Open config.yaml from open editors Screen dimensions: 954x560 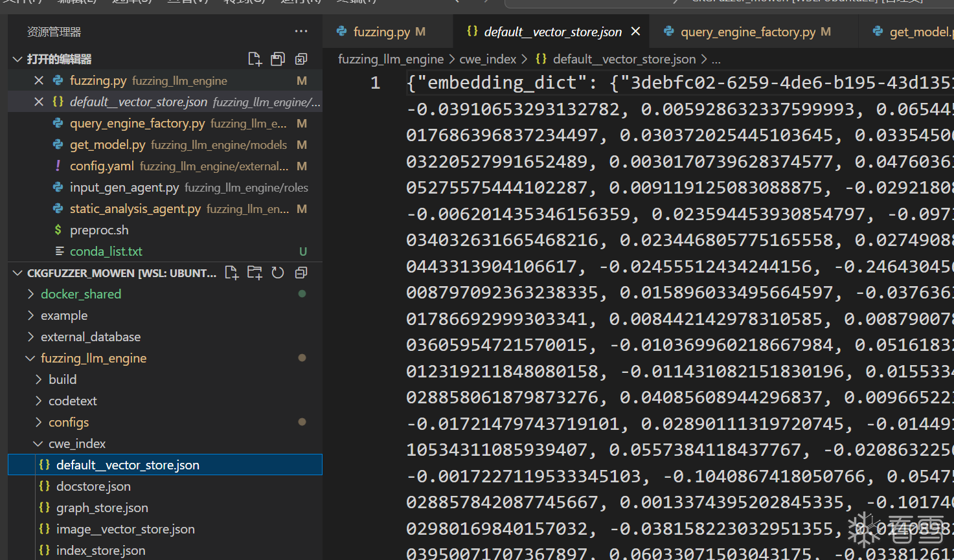[102, 166]
